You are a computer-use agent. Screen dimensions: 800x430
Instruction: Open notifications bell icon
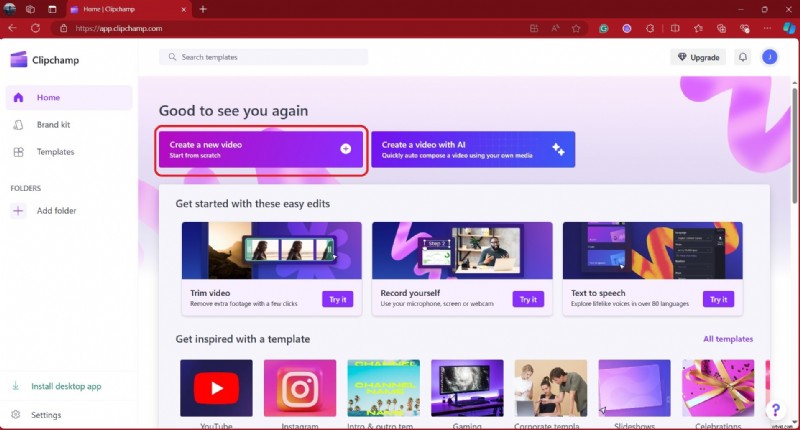click(743, 57)
